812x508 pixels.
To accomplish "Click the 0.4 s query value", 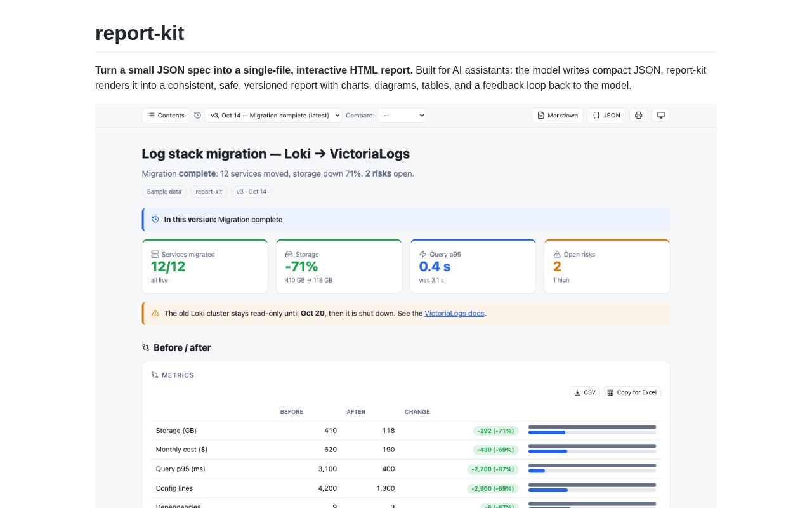I will coord(435,267).
